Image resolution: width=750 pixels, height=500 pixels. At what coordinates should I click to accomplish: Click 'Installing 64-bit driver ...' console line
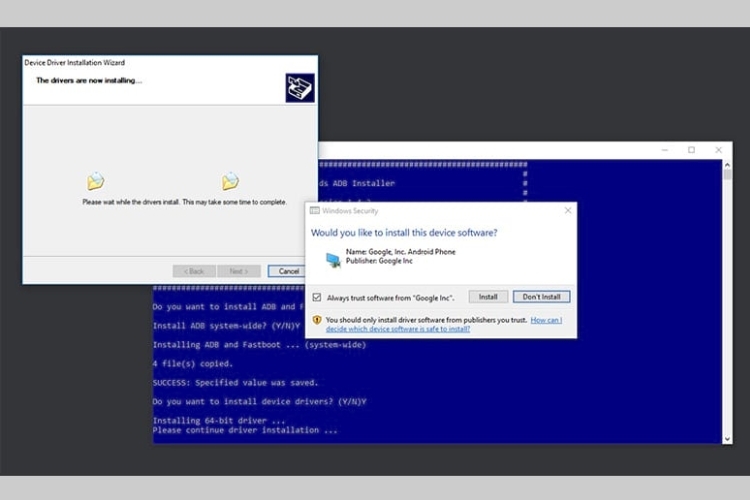pyautogui.click(x=219, y=421)
